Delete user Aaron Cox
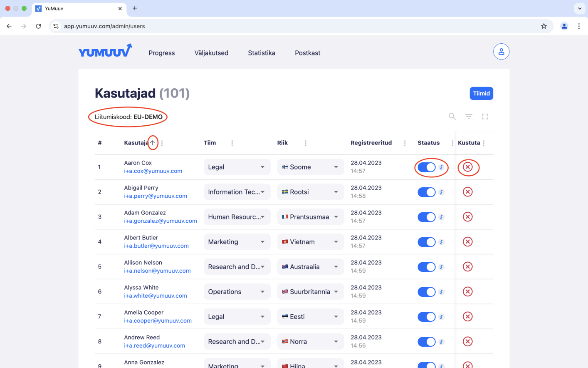588x368 pixels. (x=468, y=167)
